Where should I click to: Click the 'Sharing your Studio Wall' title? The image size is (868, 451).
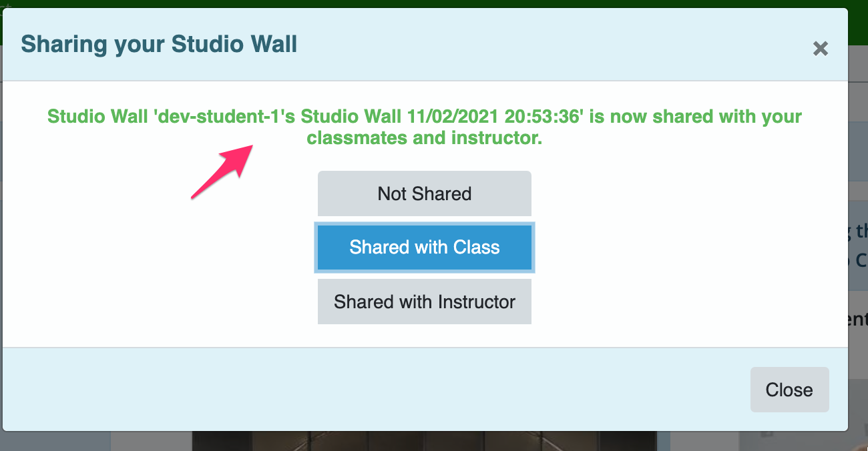coord(159,44)
